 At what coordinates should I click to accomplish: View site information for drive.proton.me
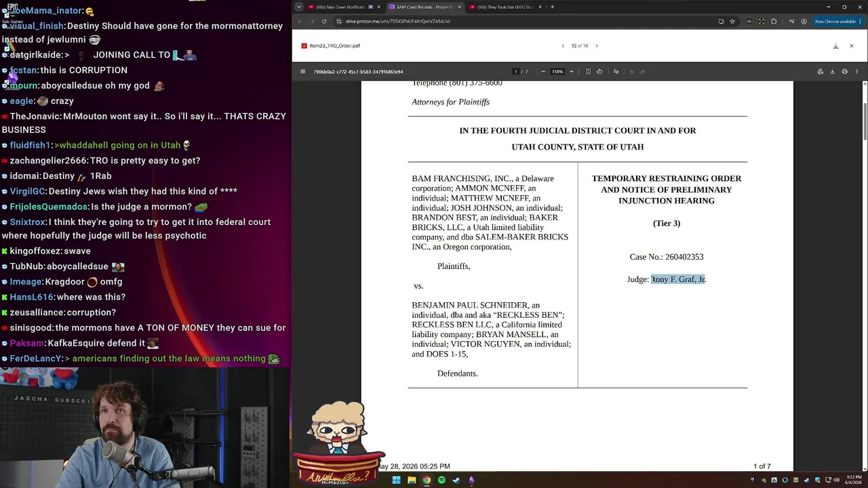coord(339,21)
